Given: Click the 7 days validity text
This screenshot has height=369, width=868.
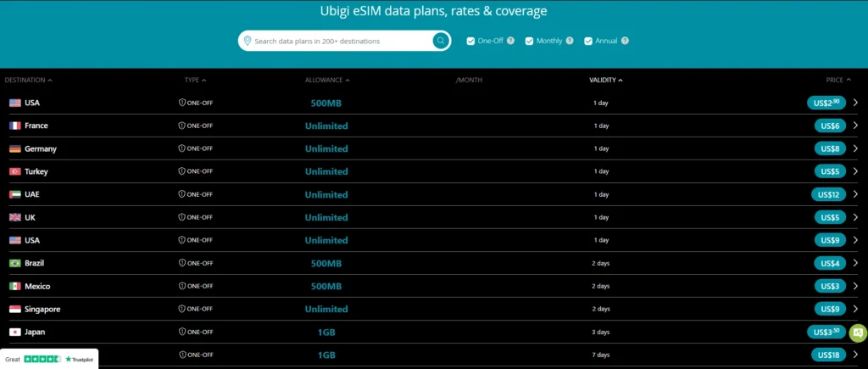Looking at the screenshot, I should 601,355.
